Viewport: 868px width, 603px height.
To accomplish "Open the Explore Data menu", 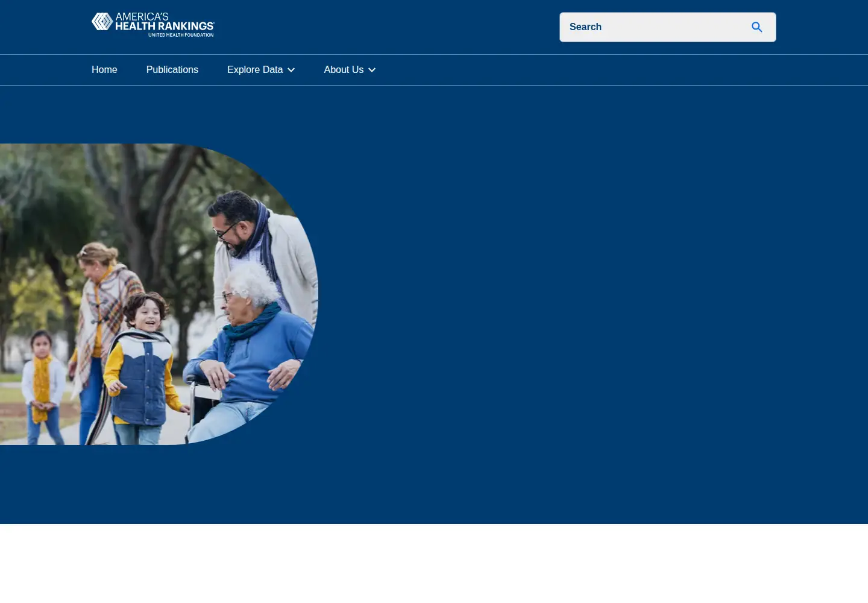I will 261,70.
